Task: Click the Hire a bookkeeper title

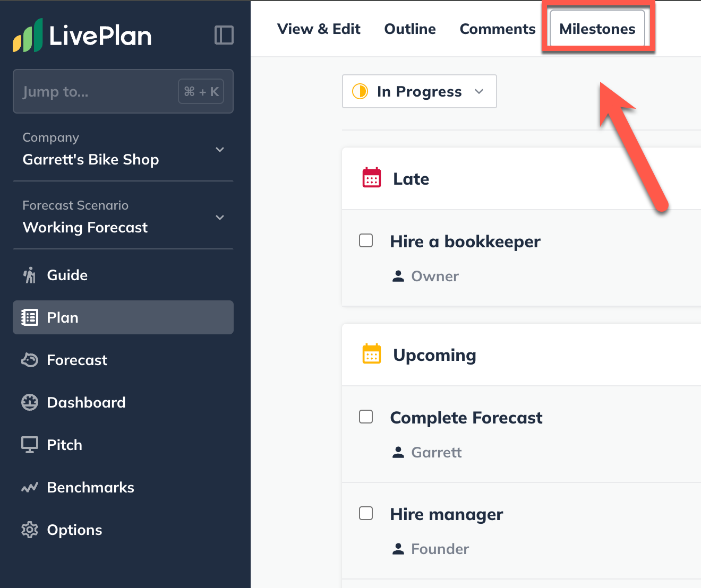Action: (x=465, y=241)
